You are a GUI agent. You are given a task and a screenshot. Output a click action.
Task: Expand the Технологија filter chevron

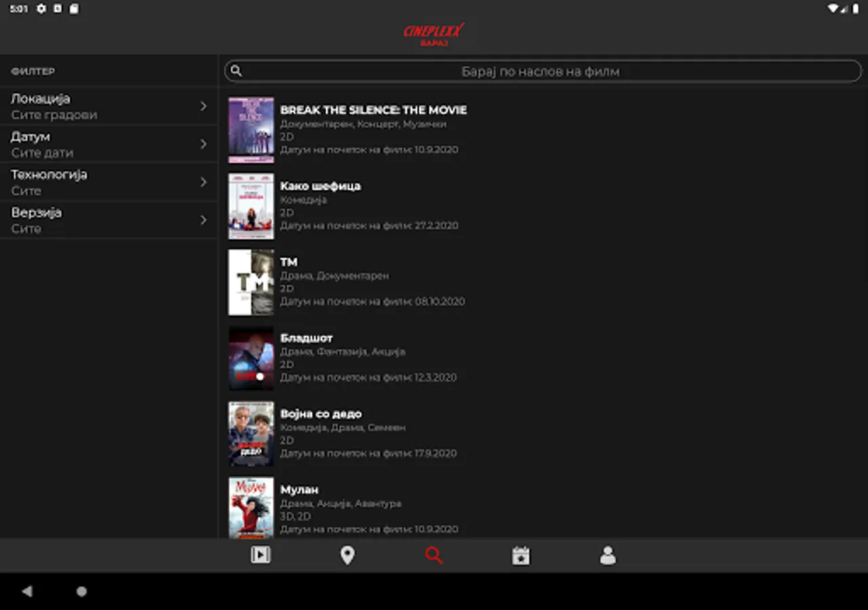coord(203,182)
